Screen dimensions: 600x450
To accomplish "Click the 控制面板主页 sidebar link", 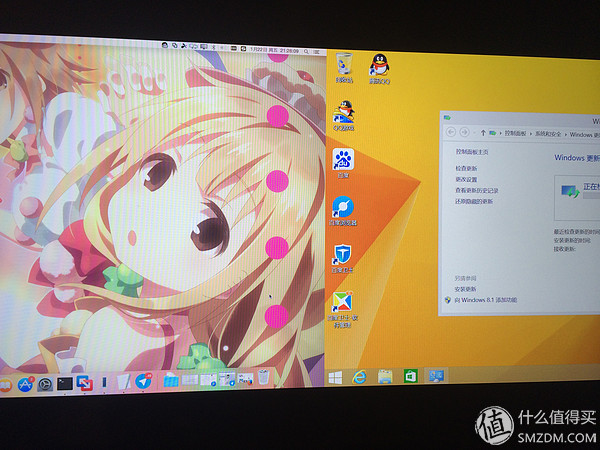I will (x=472, y=152).
